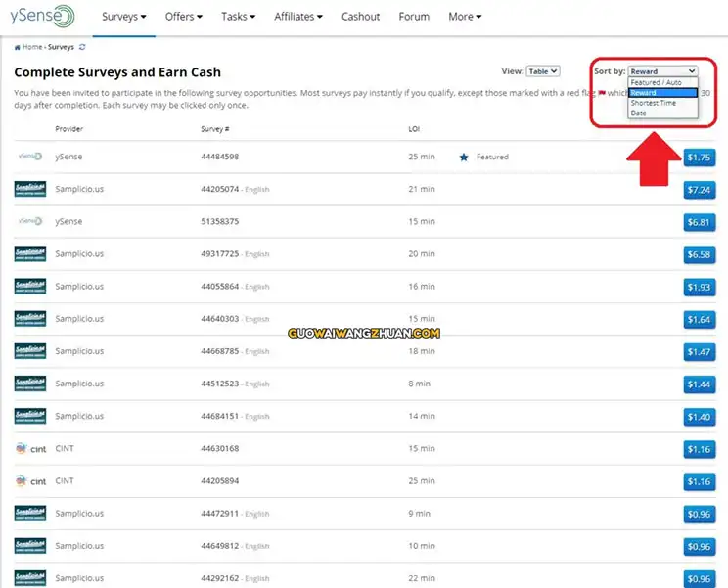
Task: Go to the Cashout page
Action: coord(361,17)
